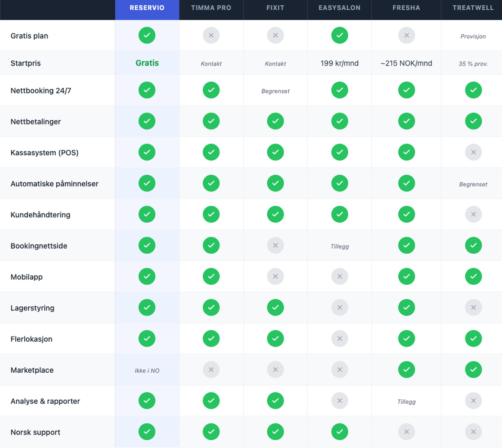
Task: Click Treatwell's cross icon for Norsk support
Action: (474, 431)
